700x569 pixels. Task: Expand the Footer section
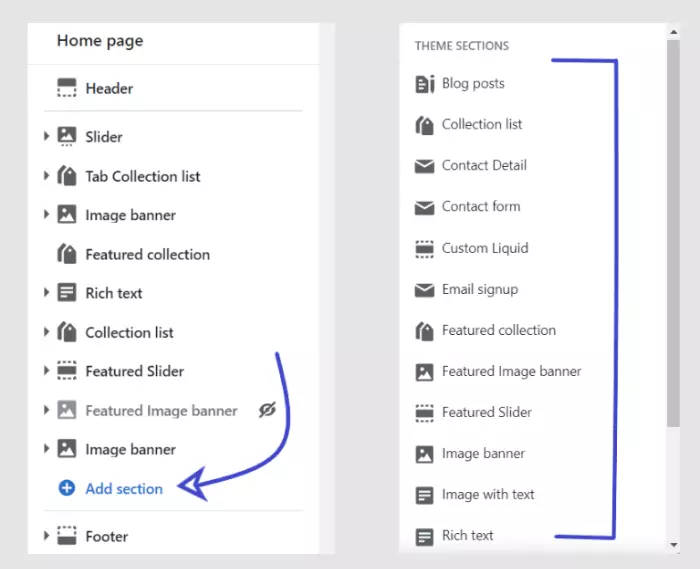point(46,535)
